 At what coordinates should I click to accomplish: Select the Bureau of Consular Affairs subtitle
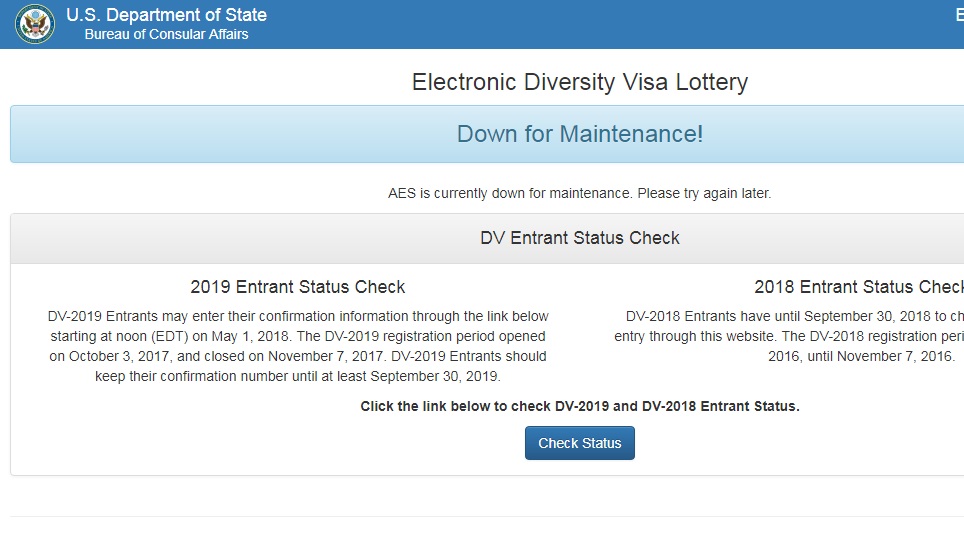tap(167, 34)
